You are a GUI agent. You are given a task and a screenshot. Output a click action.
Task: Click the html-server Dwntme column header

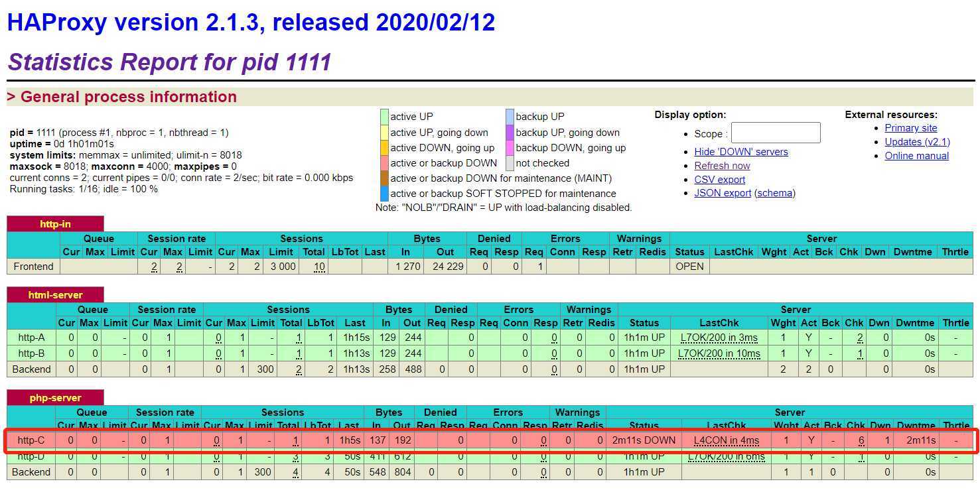pyautogui.click(x=915, y=323)
